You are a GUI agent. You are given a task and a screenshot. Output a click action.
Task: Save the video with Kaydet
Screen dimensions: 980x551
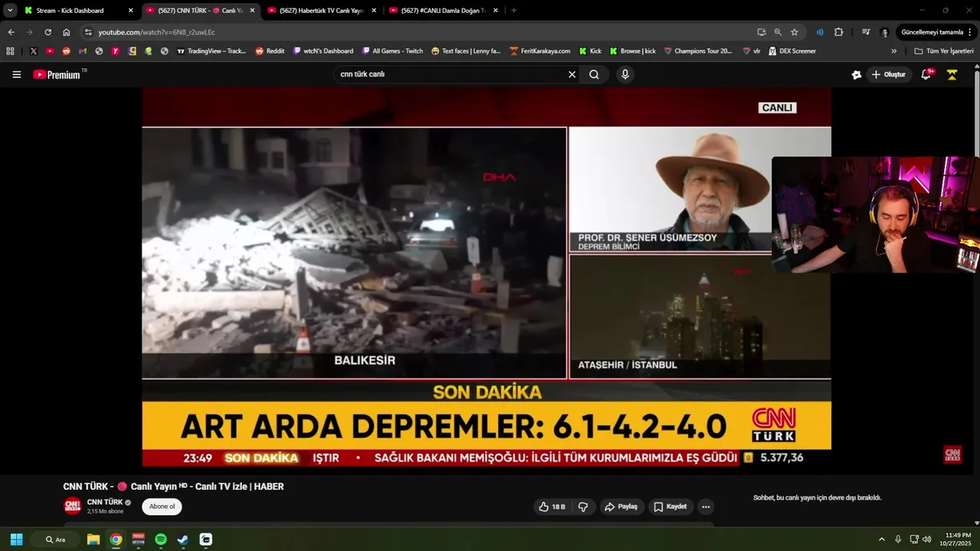tap(670, 507)
